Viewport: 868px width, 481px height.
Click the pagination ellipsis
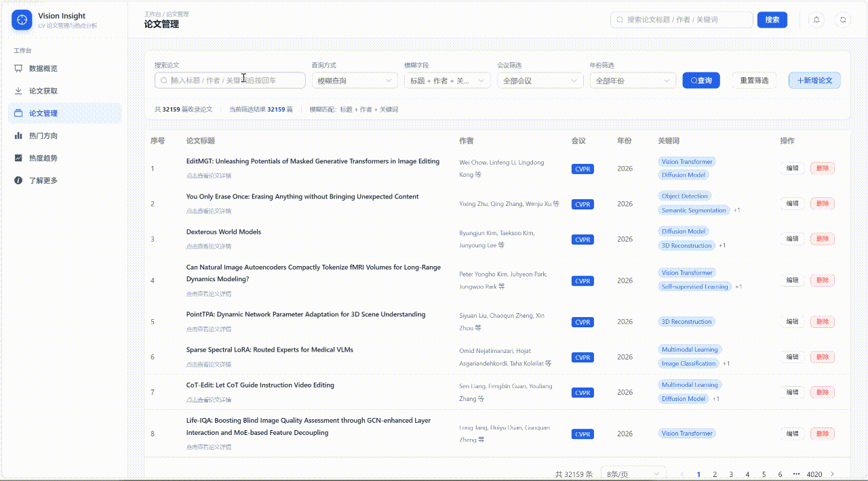coord(796,474)
